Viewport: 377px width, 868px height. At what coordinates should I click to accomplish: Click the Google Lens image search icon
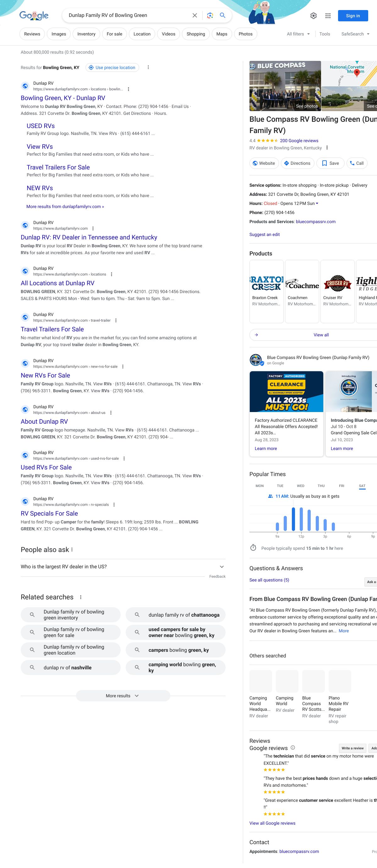(x=210, y=15)
